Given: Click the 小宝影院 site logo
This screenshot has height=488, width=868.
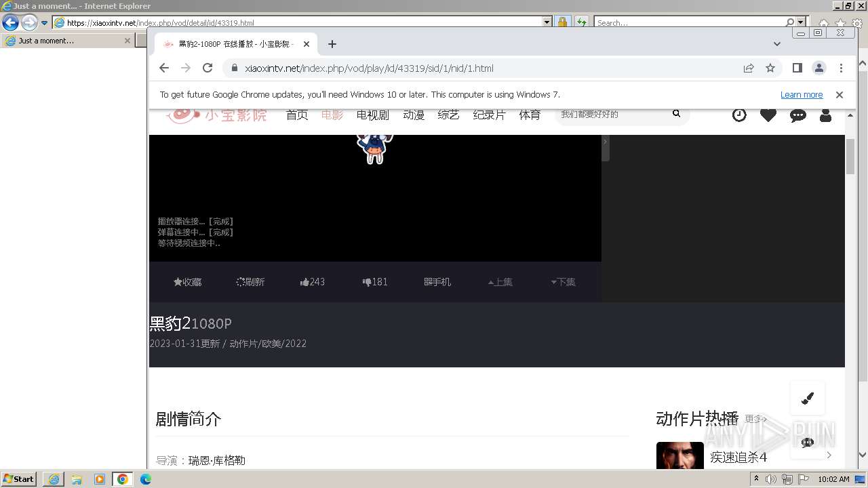Looking at the screenshot, I should pyautogui.click(x=217, y=115).
